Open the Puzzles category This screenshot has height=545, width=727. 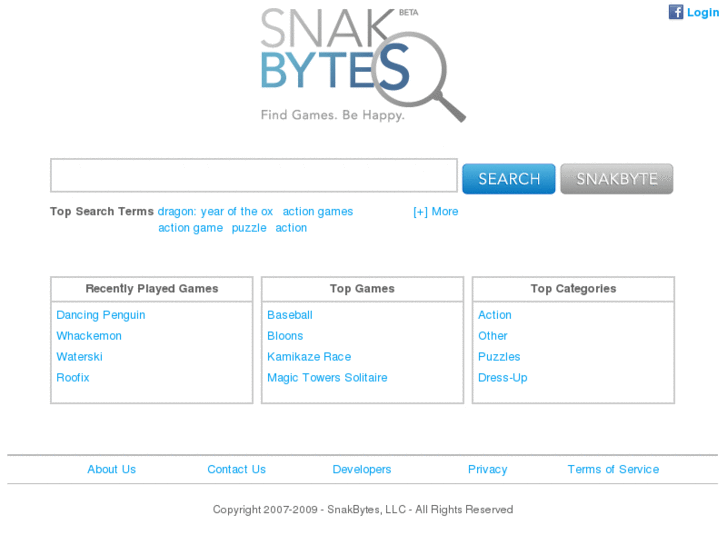[499, 357]
